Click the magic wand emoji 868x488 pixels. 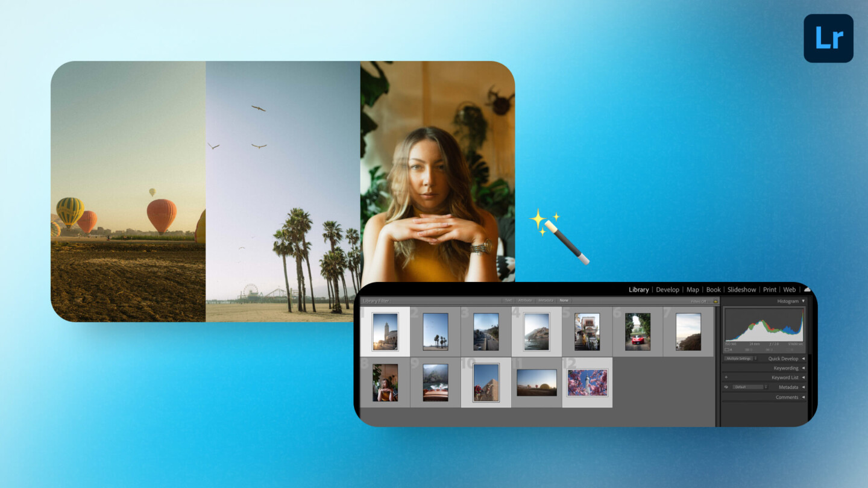click(559, 236)
